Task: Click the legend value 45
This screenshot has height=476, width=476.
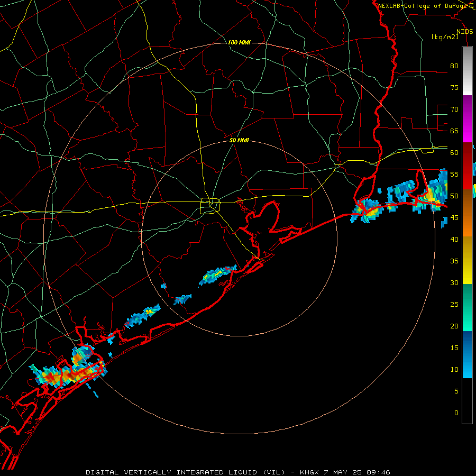Action: pyautogui.click(x=454, y=218)
